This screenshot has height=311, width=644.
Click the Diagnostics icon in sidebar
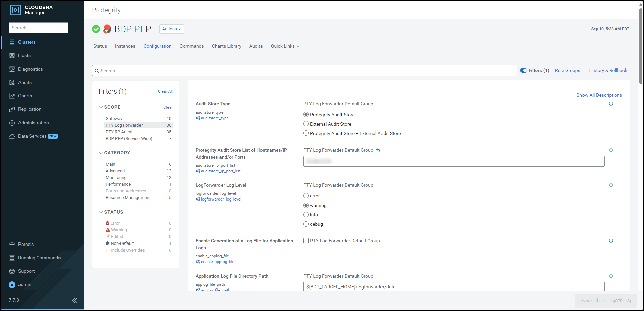pyautogui.click(x=12, y=69)
